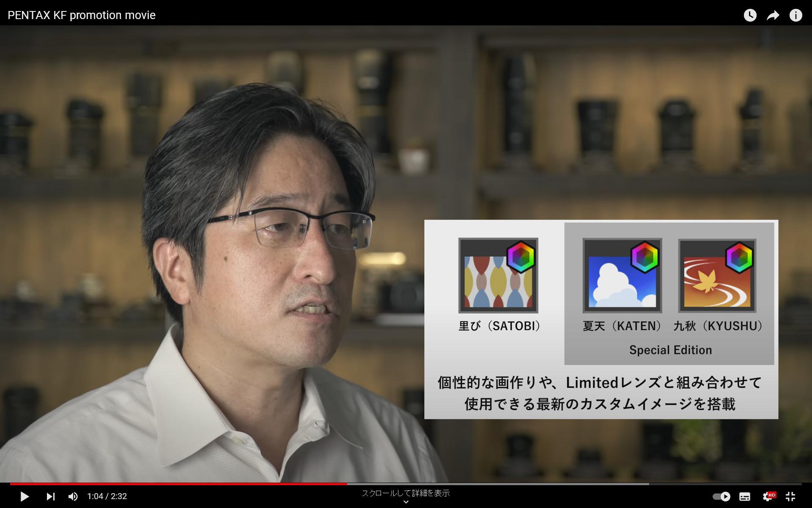Image resolution: width=812 pixels, height=508 pixels.
Task: Open the HD settings gear
Action: (x=768, y=496)
